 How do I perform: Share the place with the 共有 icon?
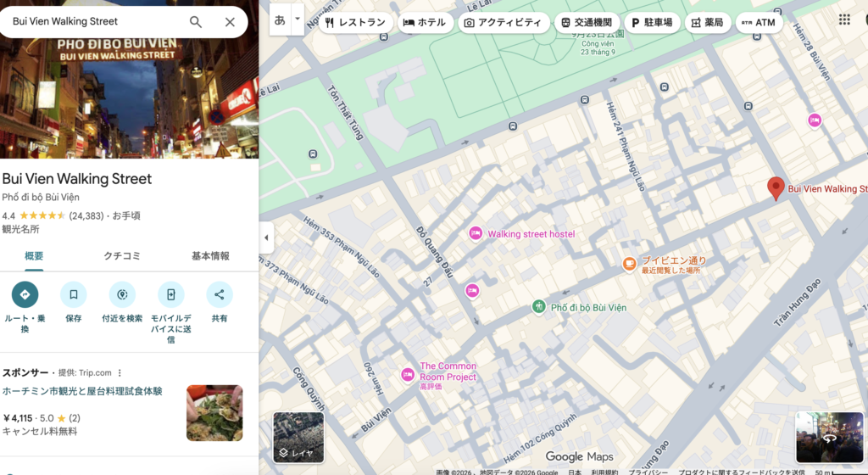(x=220, y=294)
